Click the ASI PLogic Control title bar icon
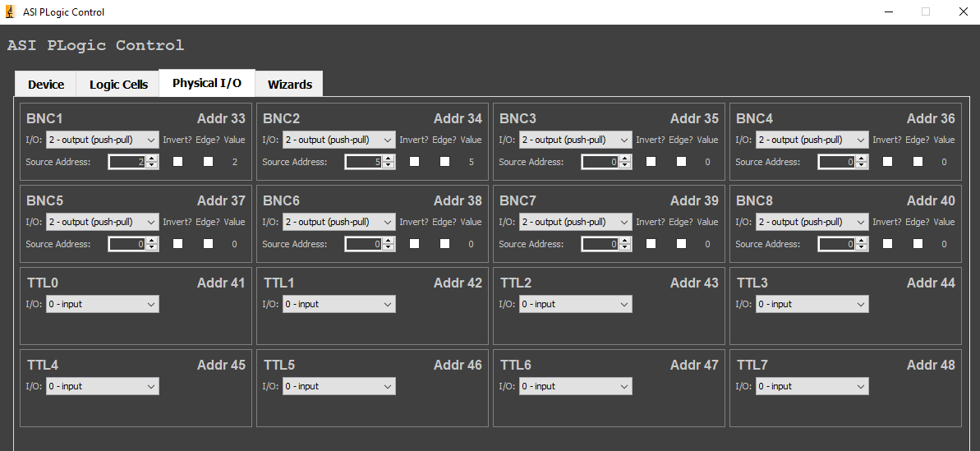 pyautogui.click(x=11, y=12)
